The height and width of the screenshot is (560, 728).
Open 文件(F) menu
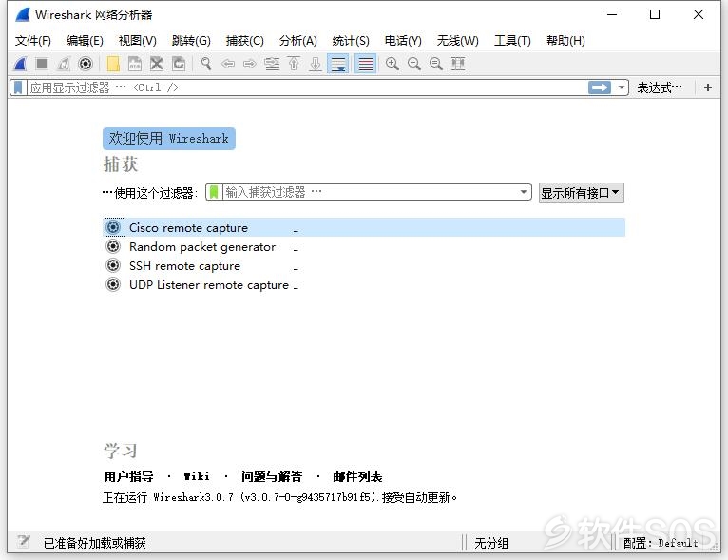(32, 41)
